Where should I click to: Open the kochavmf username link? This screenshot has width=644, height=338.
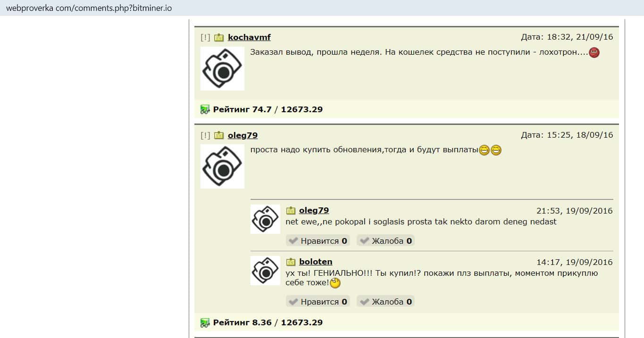click(x=249, y=37)
